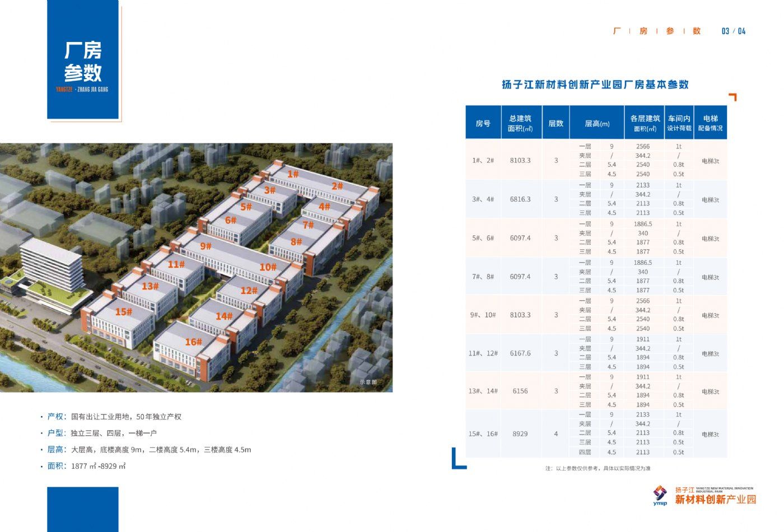Select the 7#、8# table row label
Screen dimensions: 784x532
(x=483, y=277)
